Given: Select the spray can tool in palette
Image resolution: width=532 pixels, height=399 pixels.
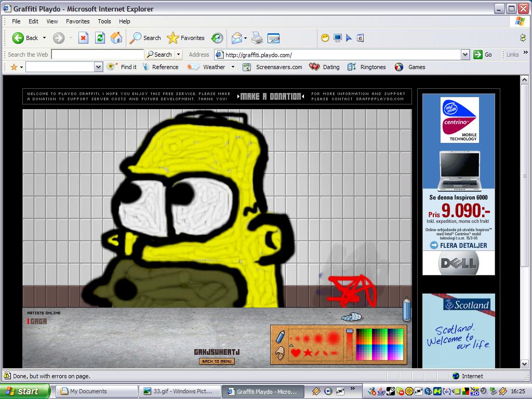Looking at the screenshot, I should tap(280, 337).
